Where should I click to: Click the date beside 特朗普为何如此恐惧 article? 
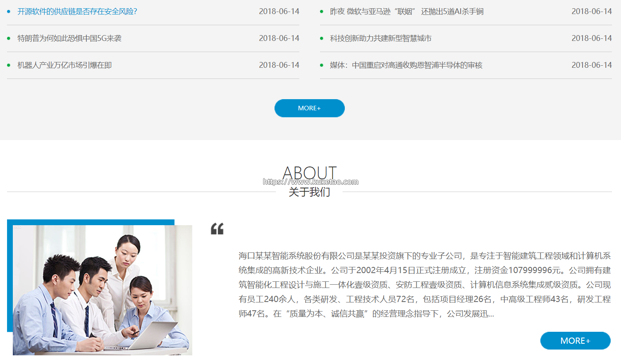pos(279,38)
